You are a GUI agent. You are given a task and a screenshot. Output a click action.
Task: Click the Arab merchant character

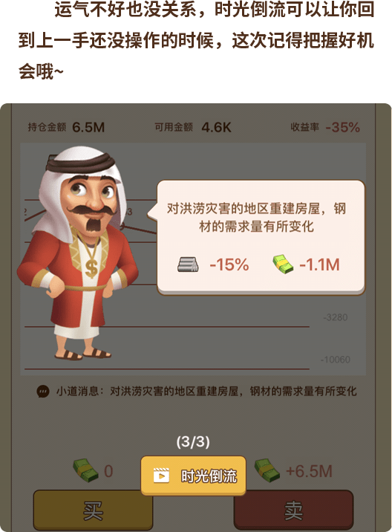79,253
